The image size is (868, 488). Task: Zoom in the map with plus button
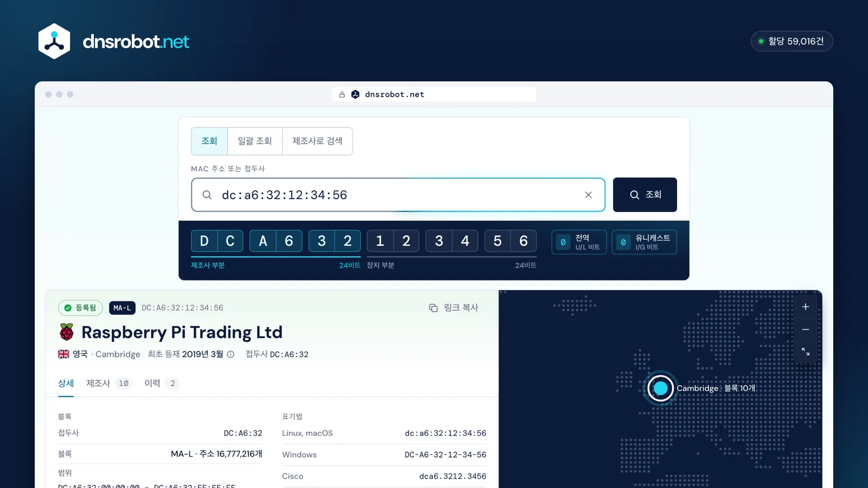point(806,307)
